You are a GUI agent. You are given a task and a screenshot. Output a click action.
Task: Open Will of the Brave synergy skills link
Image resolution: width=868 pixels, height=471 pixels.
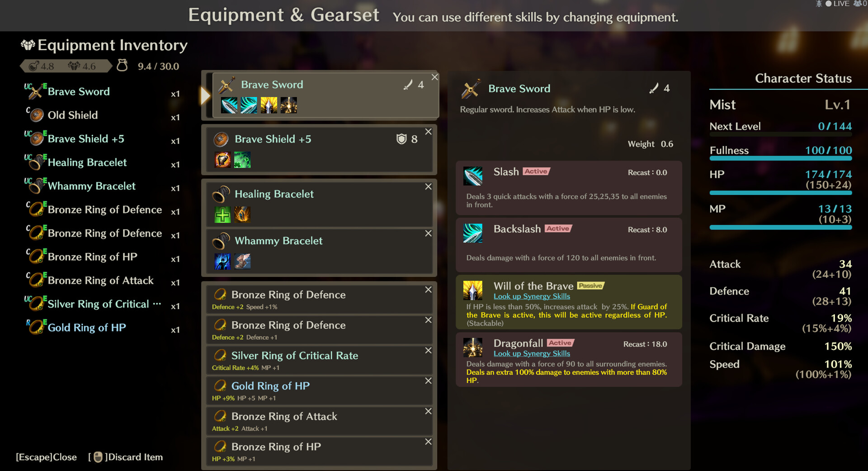pyautogui.click(x=532, y=296)
